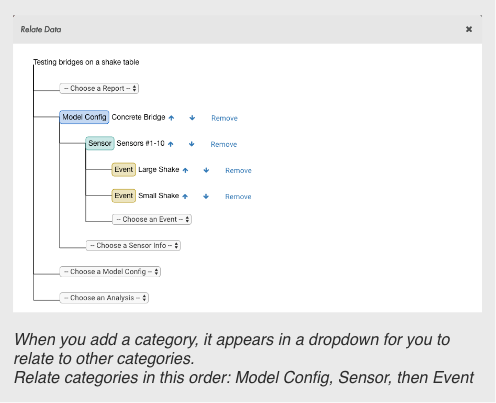Open the Choose a Model Config dropdown

coord(110,272)
